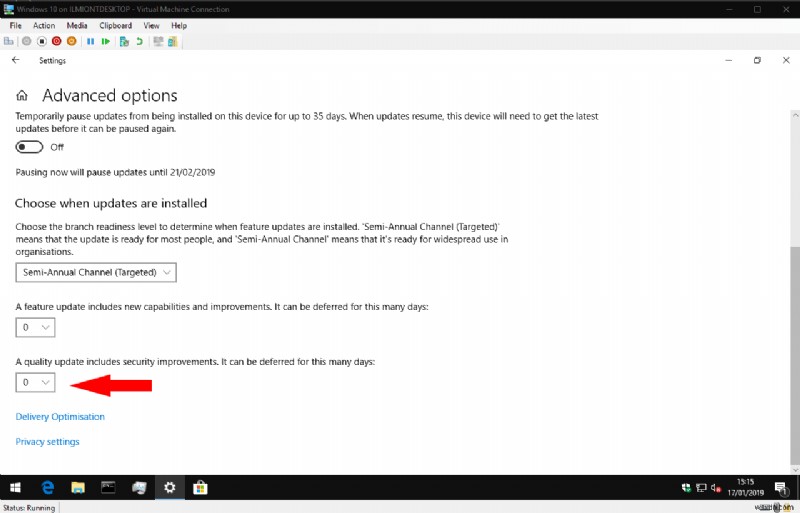The height and width of the screenshot is (513, 800).
Task: Open Settings home via house icon
Action: [x=22, y=95]
